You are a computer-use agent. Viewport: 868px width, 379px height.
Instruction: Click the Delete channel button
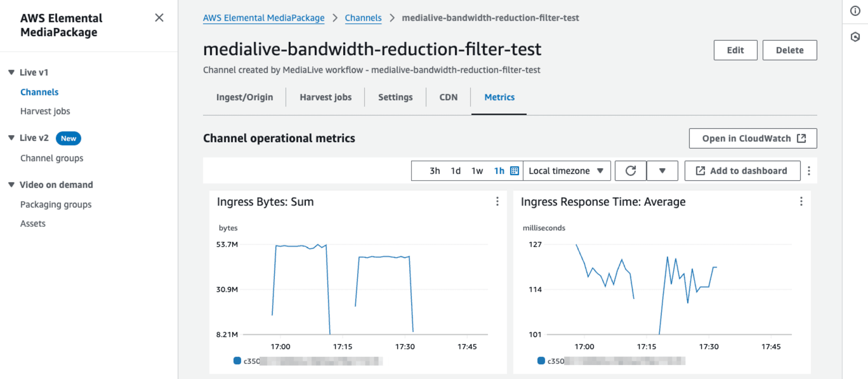pyautogui.click(x=789, y=50)
